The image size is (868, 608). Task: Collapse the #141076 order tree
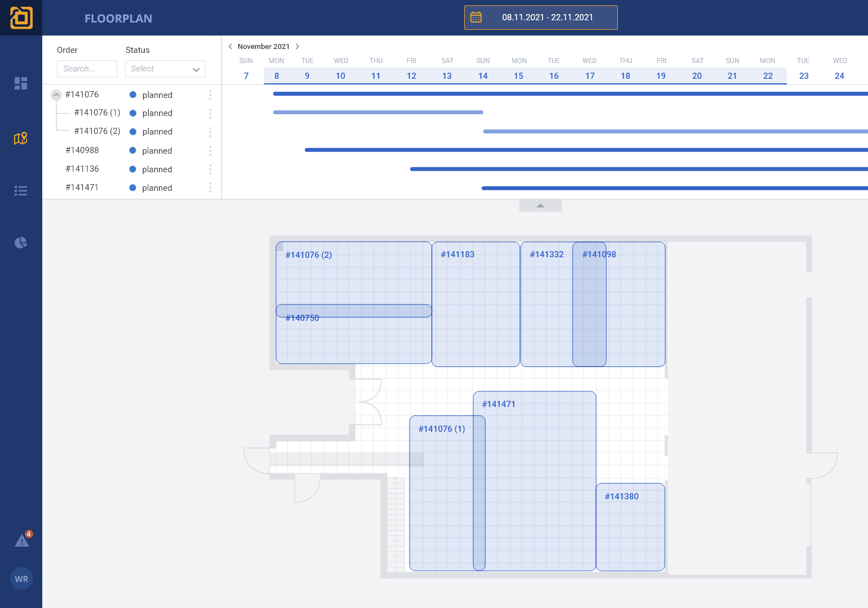click(56, 95)
